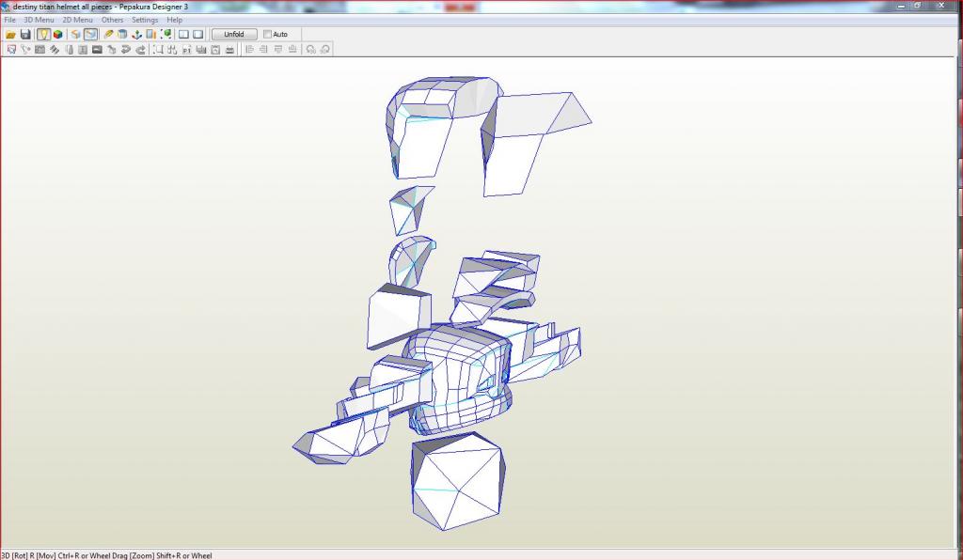Click the last circular arrow icon in second toolbar
Image resolution: width=963 pixels, height=560 pixels.
[x=324, y=50]
